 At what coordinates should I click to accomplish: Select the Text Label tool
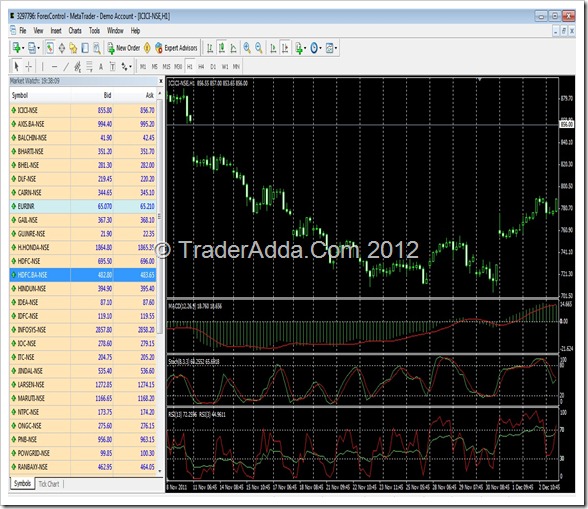(x=112, y=67)
